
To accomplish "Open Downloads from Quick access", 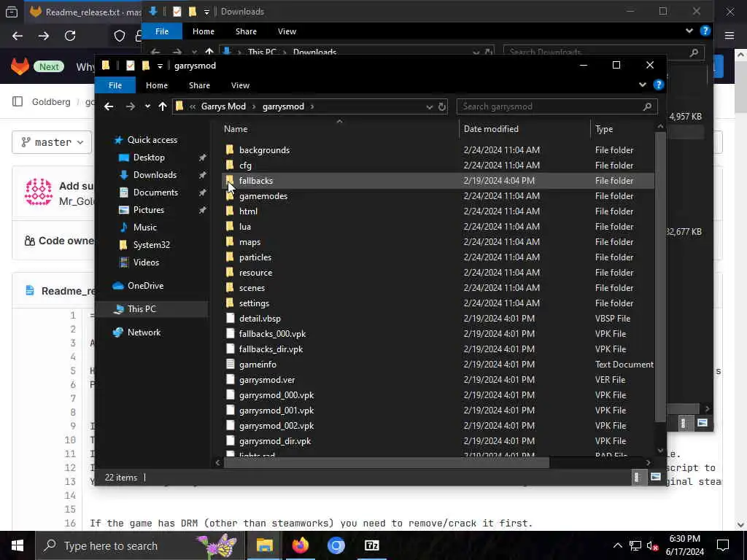I will (155, 175).
